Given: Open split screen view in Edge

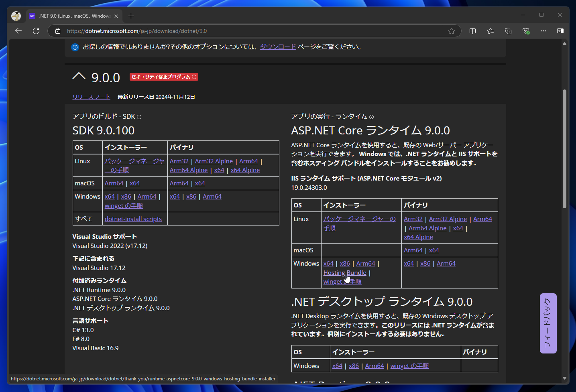Looking at the screenshot, I should 472,31.
